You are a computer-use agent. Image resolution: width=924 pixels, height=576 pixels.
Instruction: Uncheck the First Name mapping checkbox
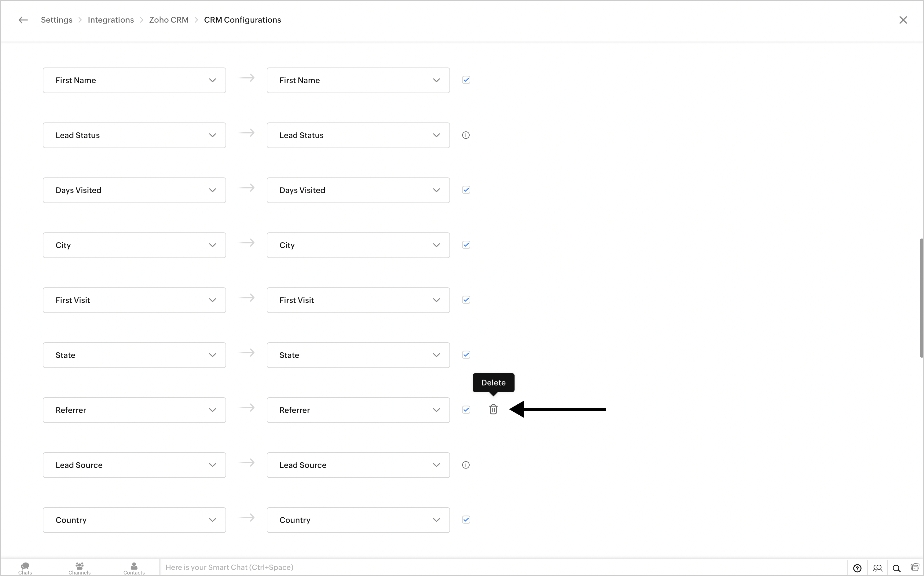tap(466, 80)
